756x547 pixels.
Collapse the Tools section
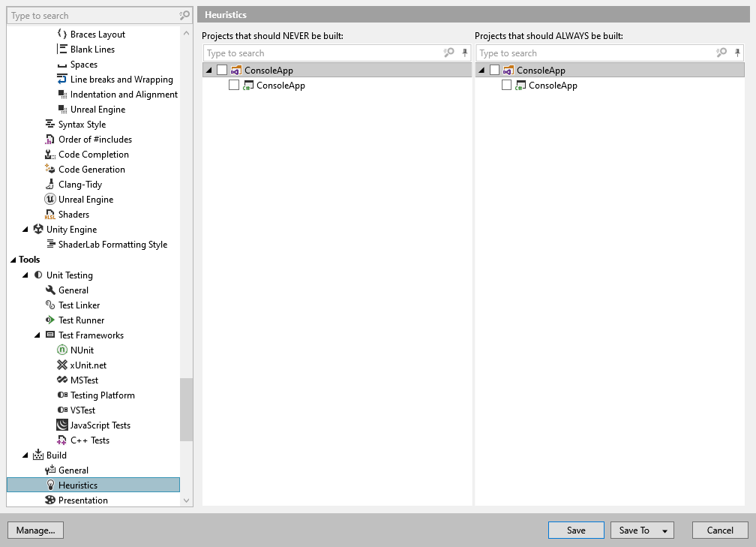coord(13,260)
